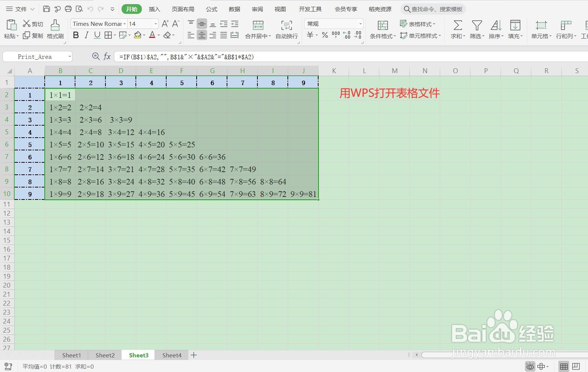Click the Thousands separator (000) icon
This screenshot has width=588, height=372.
[336, 35]
